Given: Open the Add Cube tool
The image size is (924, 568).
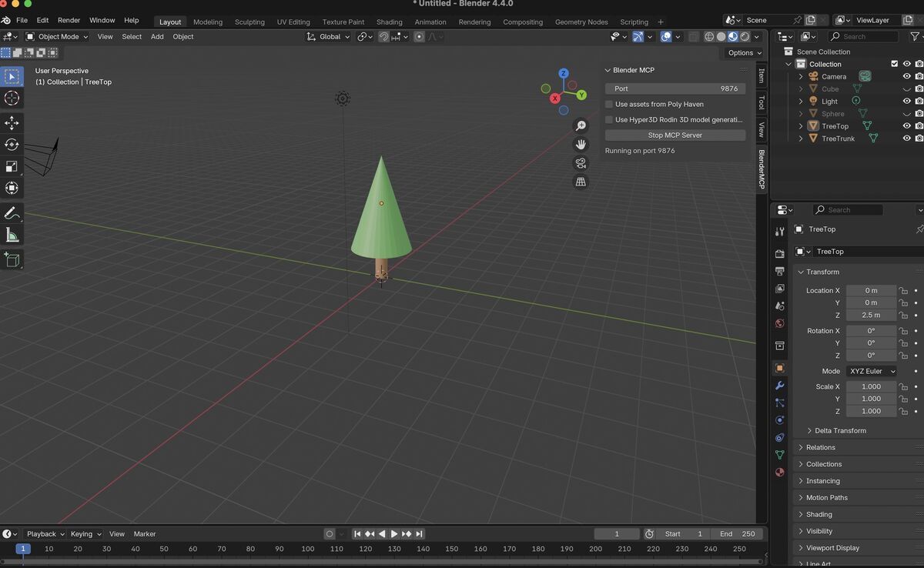Looking at the screenshot, I should [x=12, y=260].
